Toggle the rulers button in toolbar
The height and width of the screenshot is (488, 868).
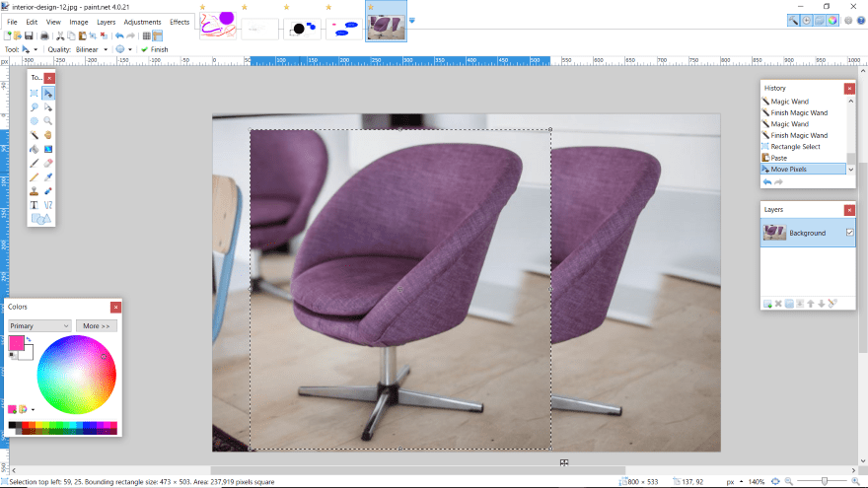(158, 35)
